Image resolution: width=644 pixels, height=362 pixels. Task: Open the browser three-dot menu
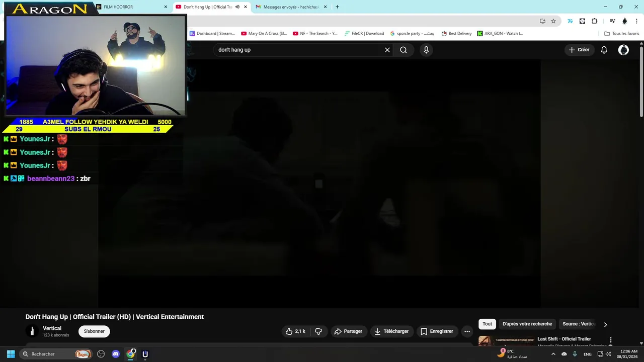637,21
